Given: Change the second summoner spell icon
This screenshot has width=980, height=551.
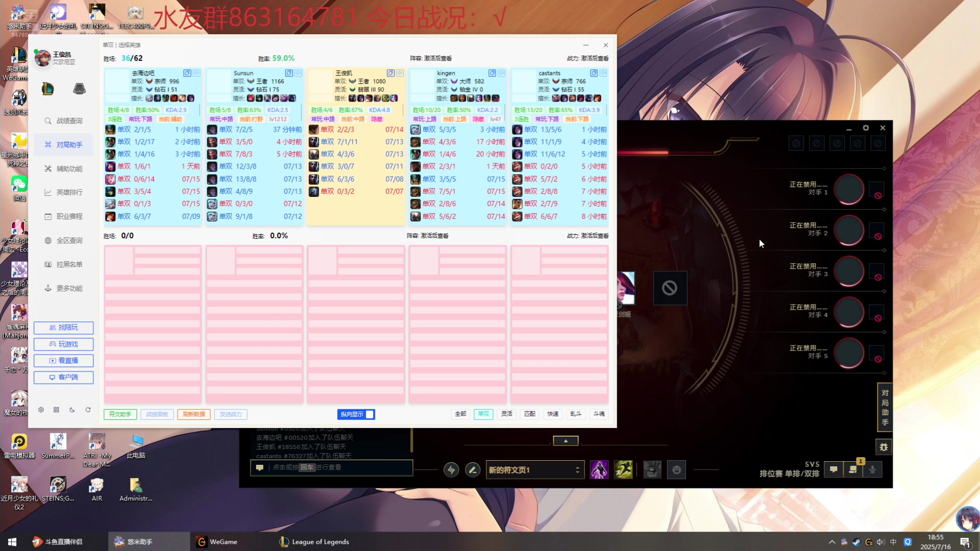Looking at the screenshot, I should [623, 470].
